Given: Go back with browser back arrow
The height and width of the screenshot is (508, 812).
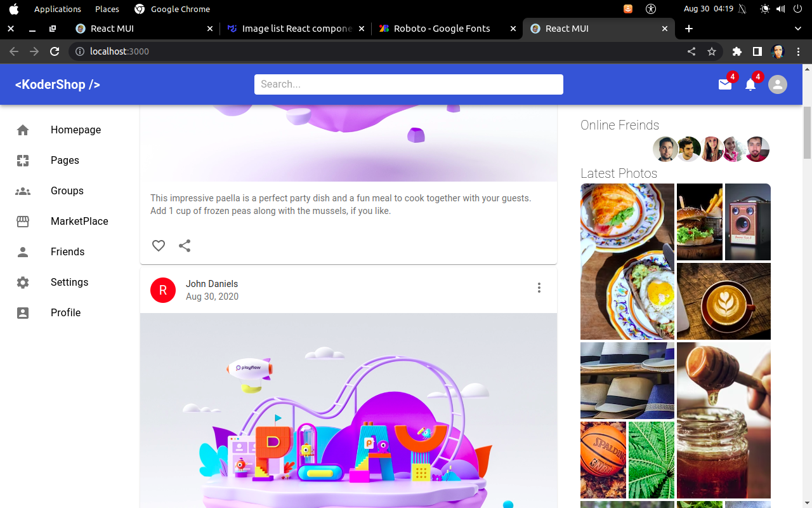Looking at the screenshot, I should pyautogui.click(x=14, y=51).
